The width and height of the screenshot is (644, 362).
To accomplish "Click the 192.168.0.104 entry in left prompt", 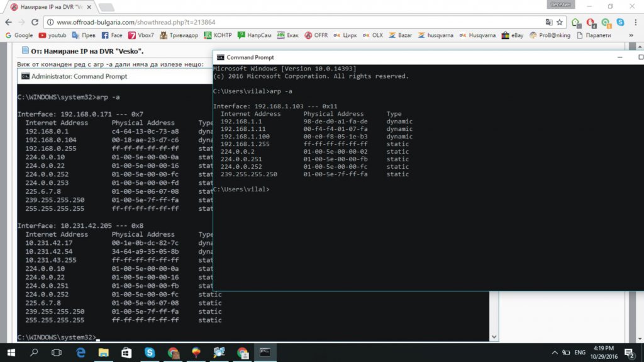I will click(51, 140).
